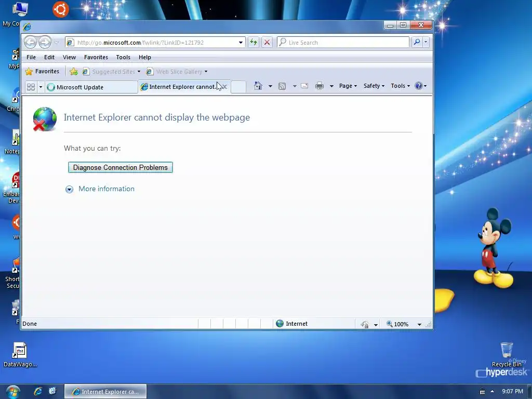Image resolution: width=532 pixels, height=399 pixels.
Task: Expand the address bar history dropdown
Action: 241,43
